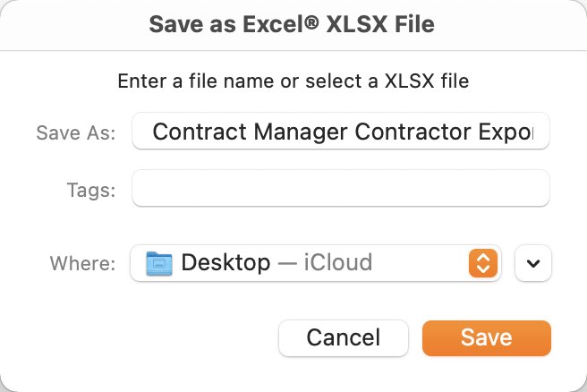Click the dialog title "Save as Excel® XLSX File"
The height and width of the screenshot is (392, 587).
(292, 24)
